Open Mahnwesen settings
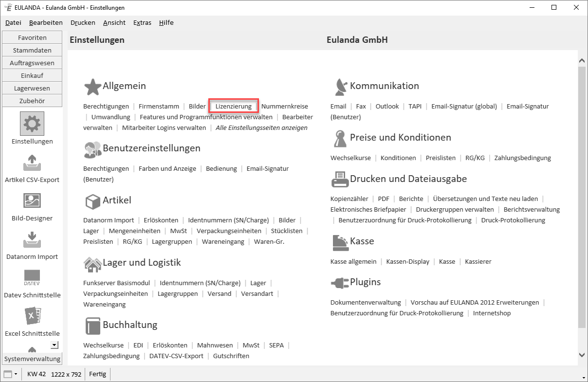Image resolution: width=588 pixels, height=382 pixels. 215,345
